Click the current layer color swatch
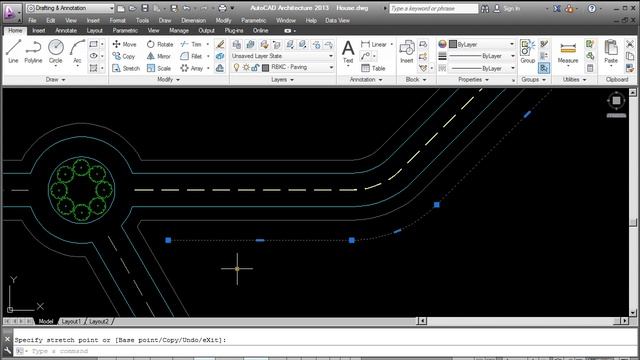The height and width of the screenshot is (360, 640). pyautogui.click(x=265, y=68)
